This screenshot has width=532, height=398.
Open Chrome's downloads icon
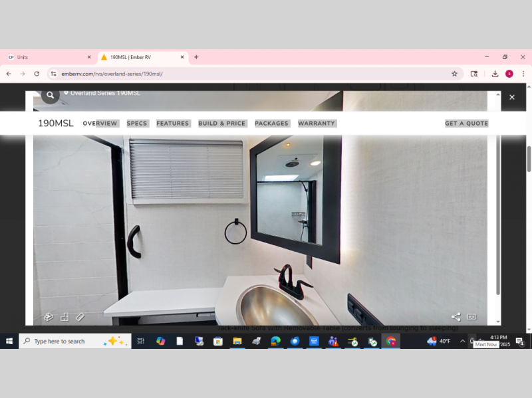tap(495, 74)
